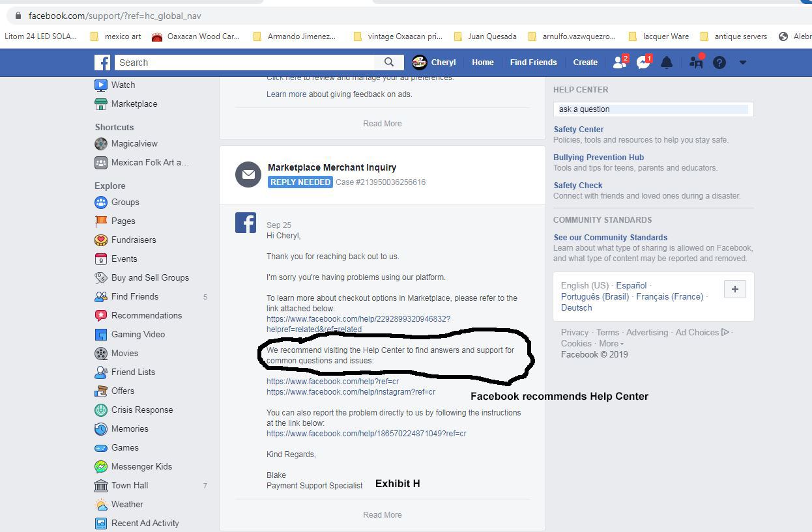
Task: Open the Privacy footer link
Action: tap(575, 333)
